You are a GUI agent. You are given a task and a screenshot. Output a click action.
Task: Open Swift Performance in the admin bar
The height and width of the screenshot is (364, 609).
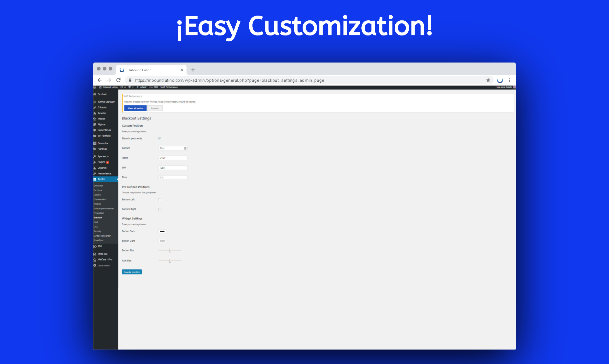[169, 87]
